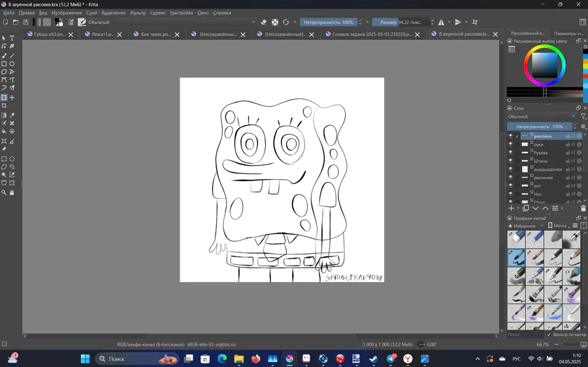Pick the Gradient tool

click(x=4, y=115)
